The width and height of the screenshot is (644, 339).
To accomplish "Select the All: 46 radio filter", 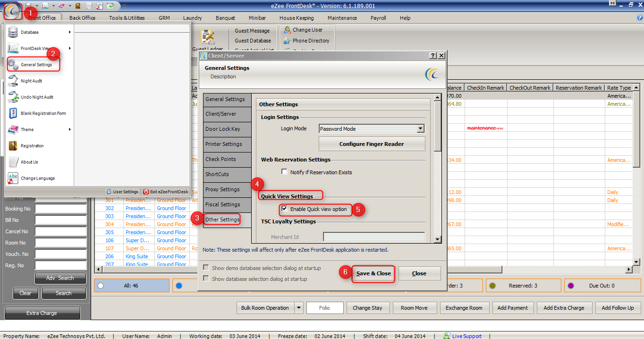I will pos(101,286).
